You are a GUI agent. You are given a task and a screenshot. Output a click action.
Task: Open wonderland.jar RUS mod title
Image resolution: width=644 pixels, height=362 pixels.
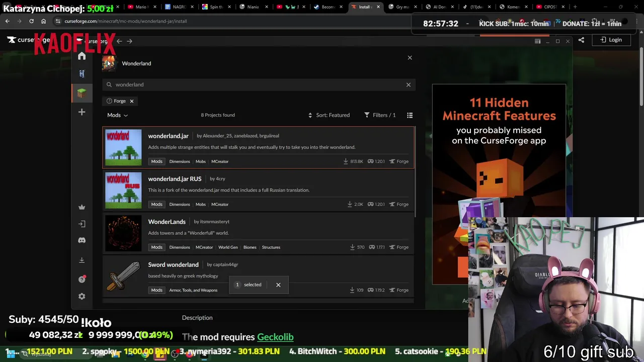point(175,178)
